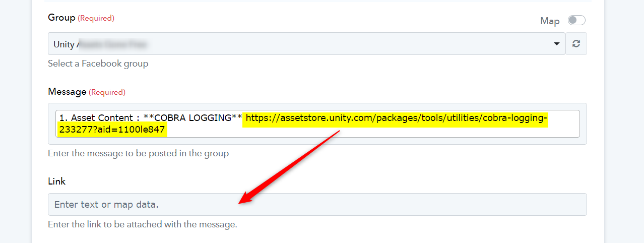
Task: Open the Group selection dropdown
Action: [306, 44]
